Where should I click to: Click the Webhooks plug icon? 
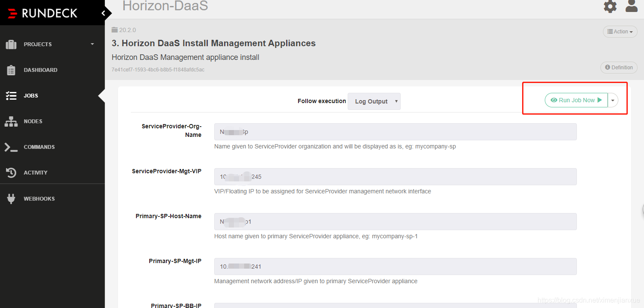coord(11,198)
